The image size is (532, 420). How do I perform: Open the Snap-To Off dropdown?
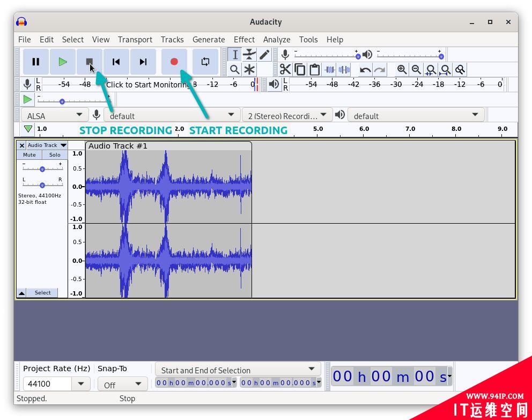pyautogui.click(x=123, y=384)
